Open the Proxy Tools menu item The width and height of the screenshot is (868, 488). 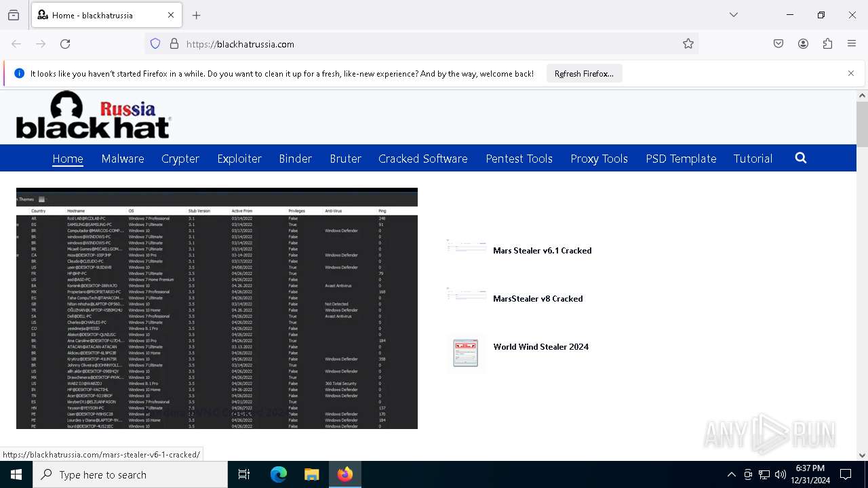[599, 159]
